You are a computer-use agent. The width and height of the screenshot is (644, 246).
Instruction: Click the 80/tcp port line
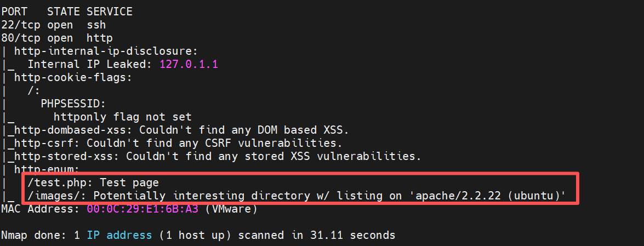click(x=21, y=38)
